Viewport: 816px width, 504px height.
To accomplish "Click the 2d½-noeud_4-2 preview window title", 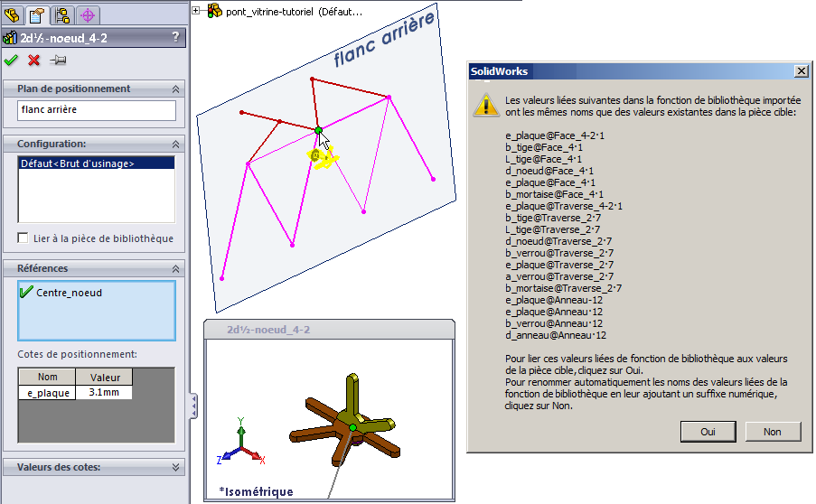I will click(x=268, y=330).
